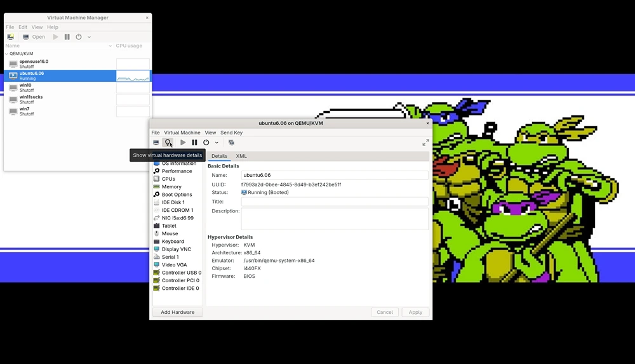The height and width of the screenshot is (364, 635).
Task: Click the Run play icon in ubuntu6.06 toolbar
Action: (183, 142)
